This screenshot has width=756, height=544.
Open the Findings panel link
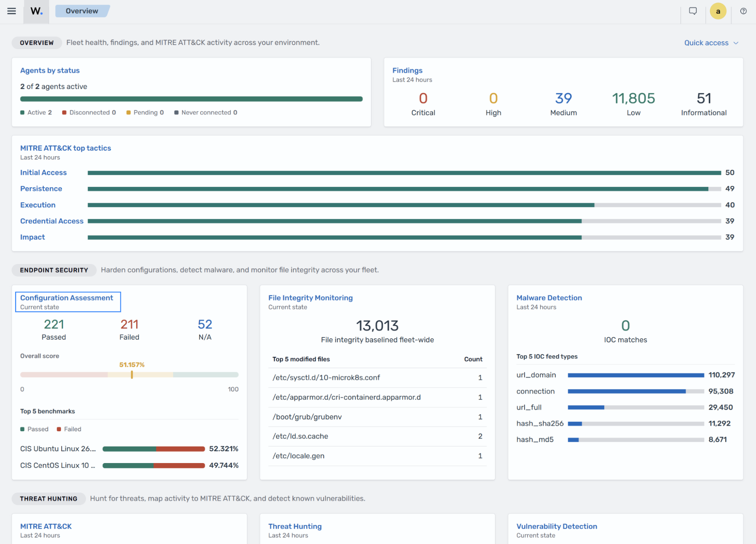(407, 70)
